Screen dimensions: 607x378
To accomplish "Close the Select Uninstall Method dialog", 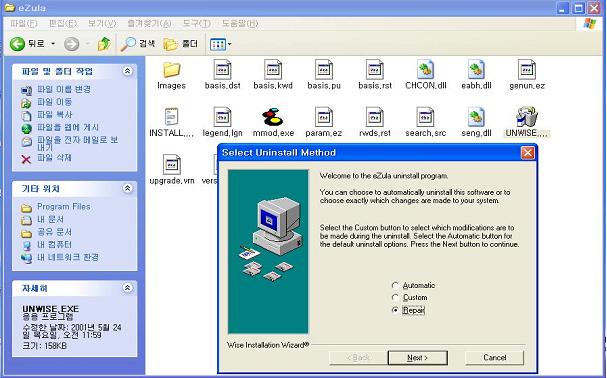I will pos(527,153).
